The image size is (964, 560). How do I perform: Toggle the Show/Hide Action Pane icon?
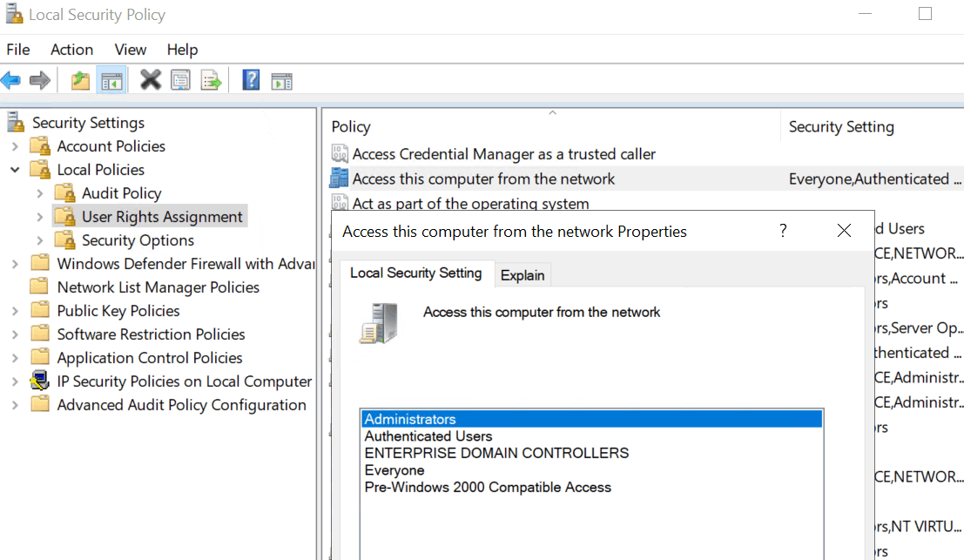coord(281,81)
